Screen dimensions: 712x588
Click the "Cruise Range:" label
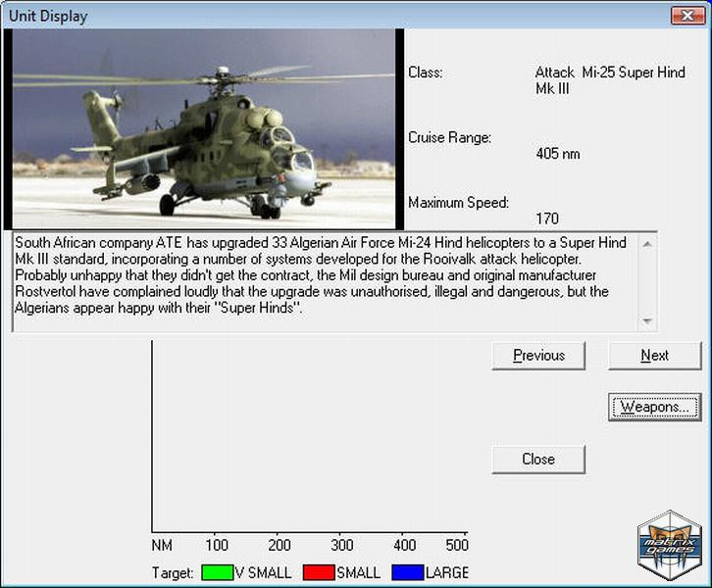point(449,137)
